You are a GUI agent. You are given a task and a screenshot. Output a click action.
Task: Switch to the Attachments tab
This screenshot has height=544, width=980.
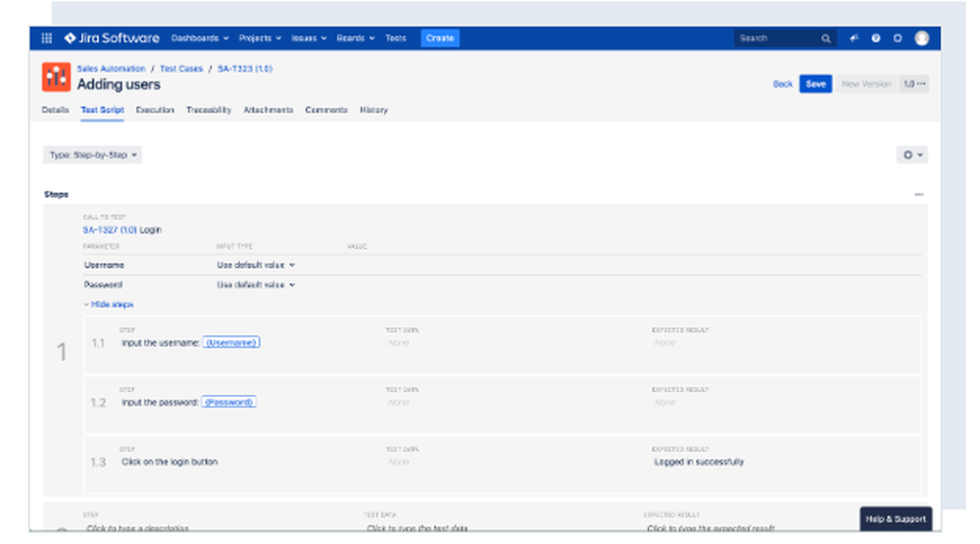269,110
